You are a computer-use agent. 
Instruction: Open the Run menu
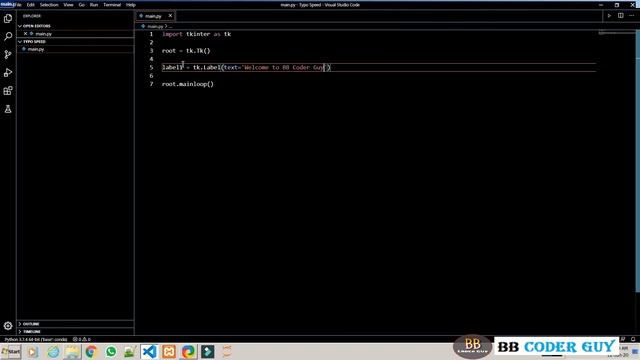point(94,5)
